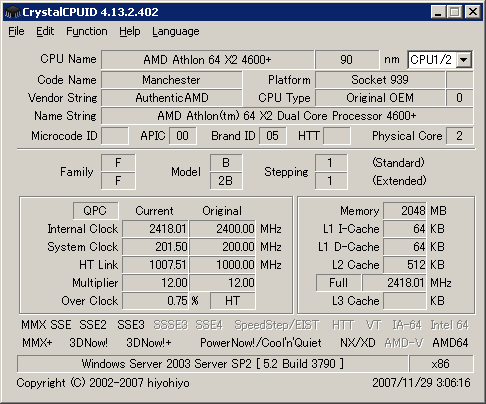Click the Physical Core value 2

point(459,136)
